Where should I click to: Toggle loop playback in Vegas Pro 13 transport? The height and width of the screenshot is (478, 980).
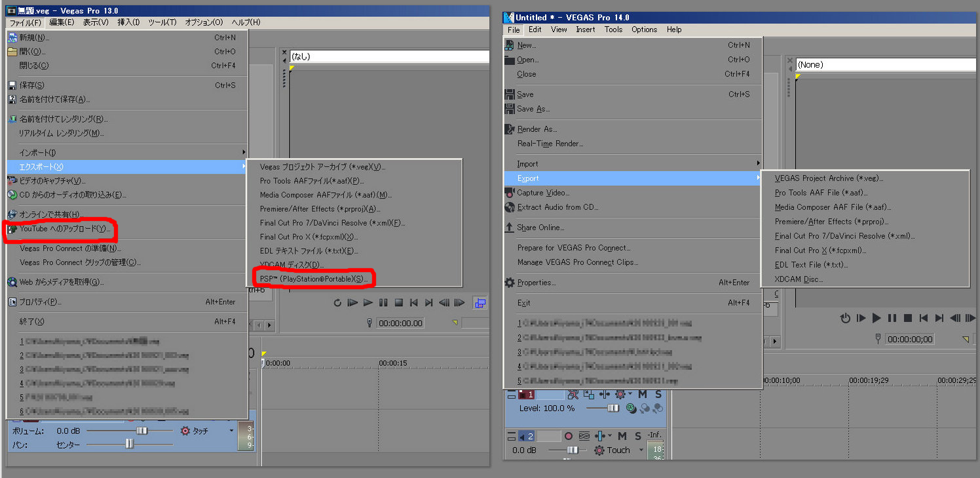(x=337, y=302)
